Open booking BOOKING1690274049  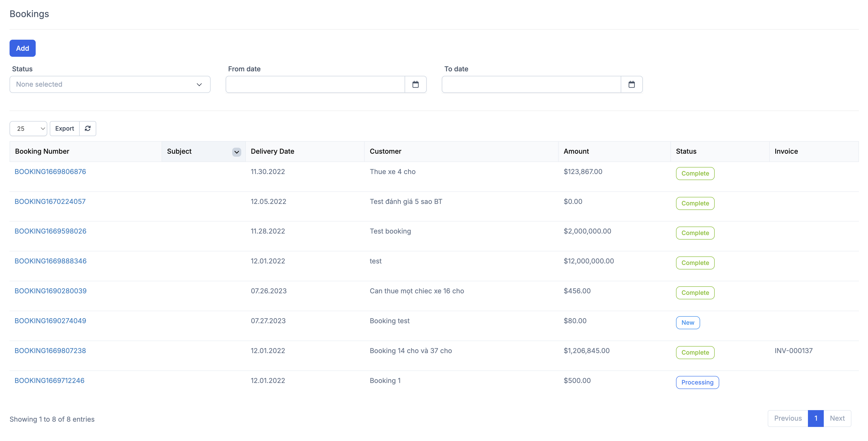[50, 321]
